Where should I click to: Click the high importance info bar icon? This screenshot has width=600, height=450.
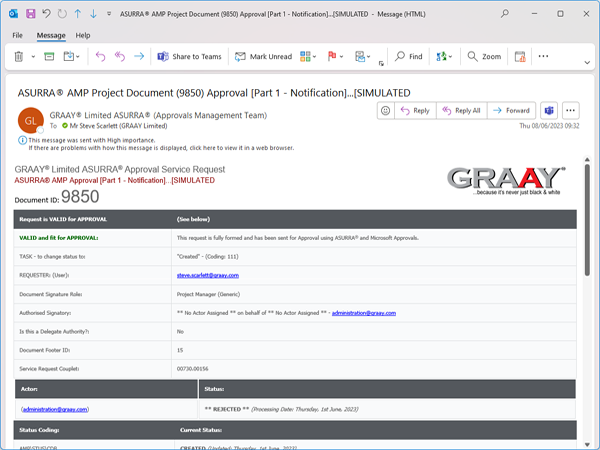point(23,140)
